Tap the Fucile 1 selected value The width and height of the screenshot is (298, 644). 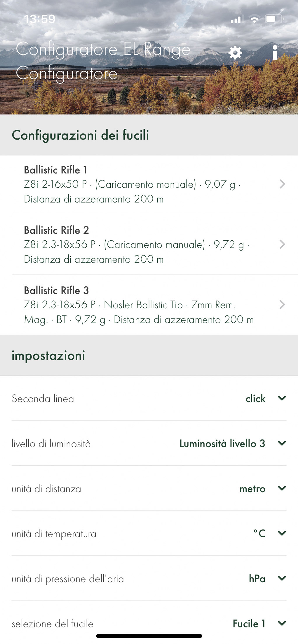249,624
